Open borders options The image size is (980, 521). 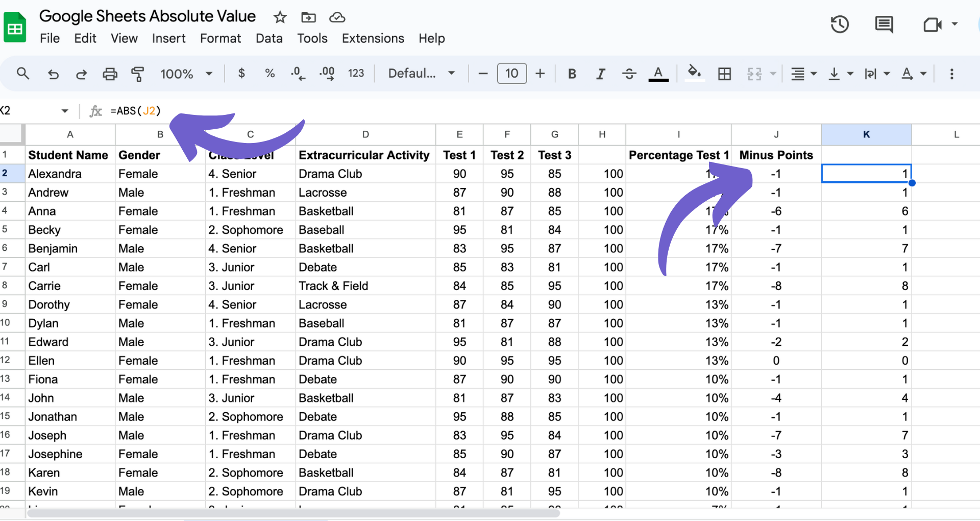click(x=724, y=74)
